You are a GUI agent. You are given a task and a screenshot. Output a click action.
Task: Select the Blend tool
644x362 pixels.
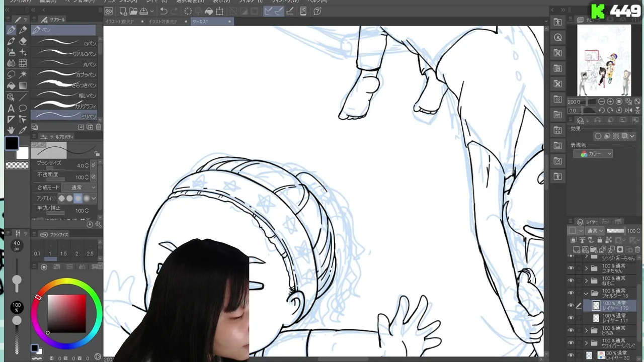pyautogui.click(x=11, y=63)
